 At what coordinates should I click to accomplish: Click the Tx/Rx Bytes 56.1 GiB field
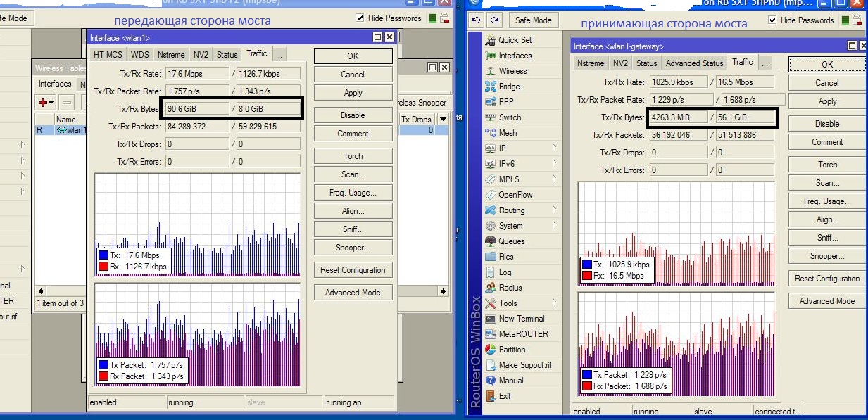pyautogui.click(x=745, y=117)
